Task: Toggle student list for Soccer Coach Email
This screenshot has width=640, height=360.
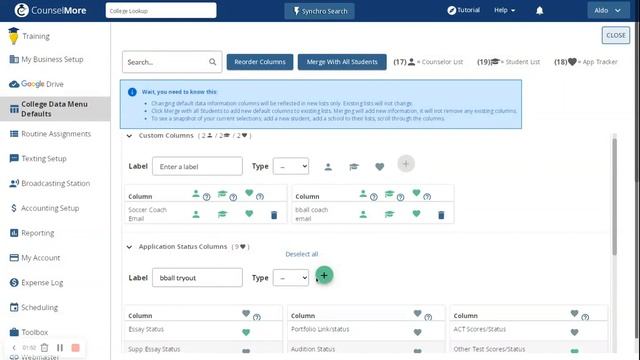Action: tap(222, 214)
